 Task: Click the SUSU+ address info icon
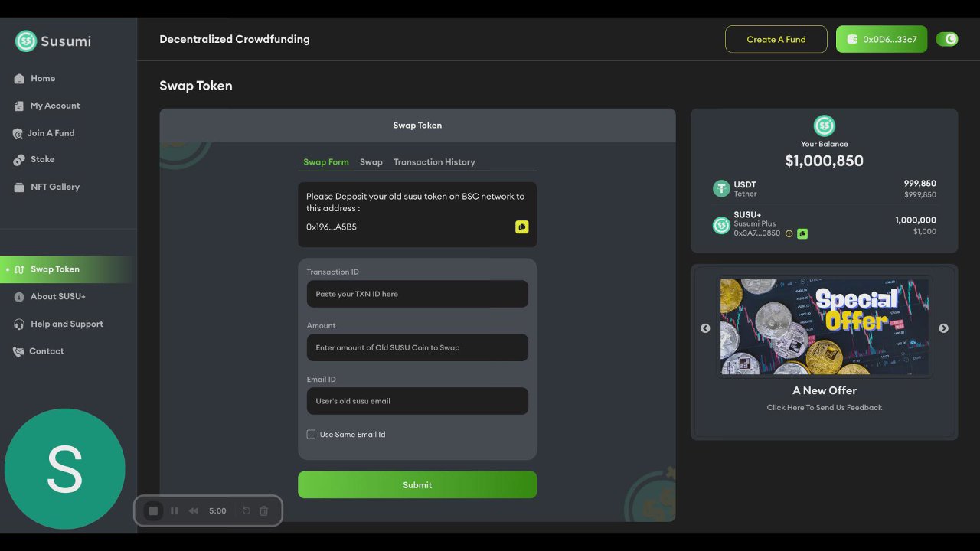(789, 233)
